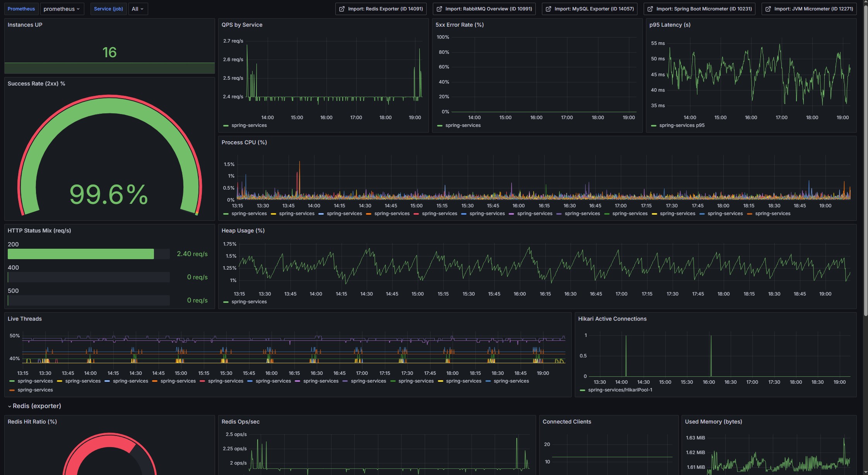Click the external-link icon on Import: JVM Micrometer
868x475 pixels.
click(x=768, y=8)
